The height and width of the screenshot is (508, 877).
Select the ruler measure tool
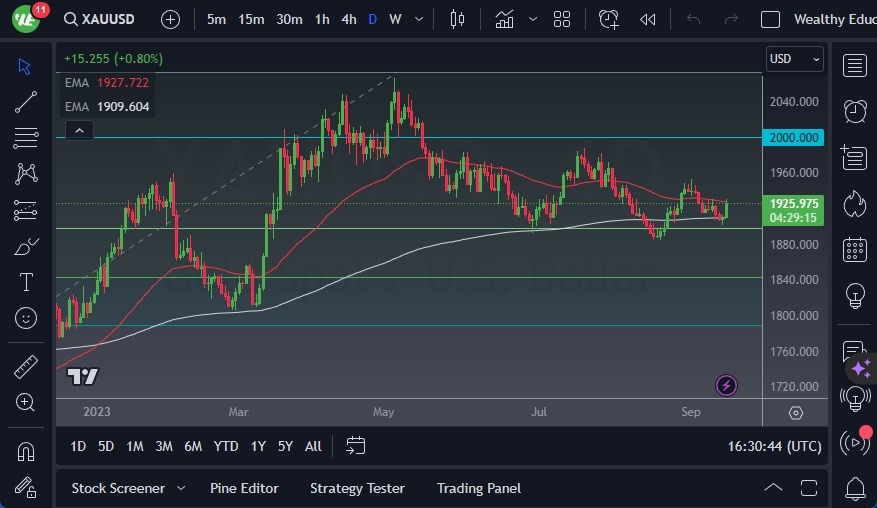click(26, 367)
